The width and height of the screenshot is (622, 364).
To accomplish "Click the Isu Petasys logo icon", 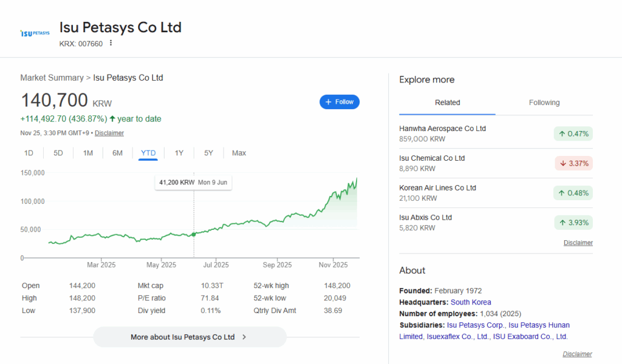I will point(35,33).
